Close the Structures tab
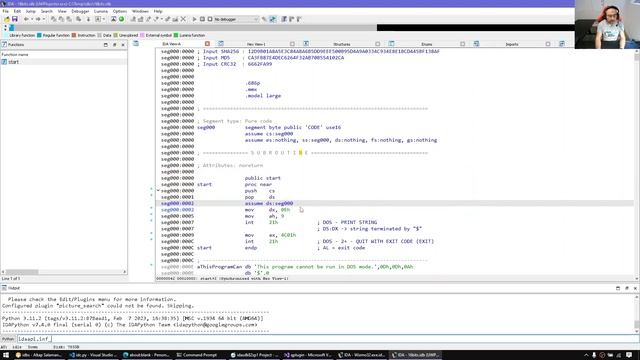Viewport: 640px width, 360px height. [378, 44]
